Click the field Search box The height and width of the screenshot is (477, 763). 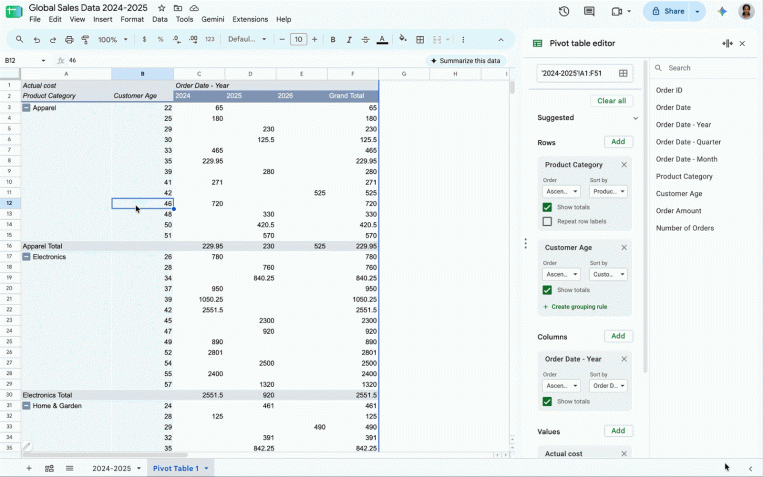click(704, 68)
